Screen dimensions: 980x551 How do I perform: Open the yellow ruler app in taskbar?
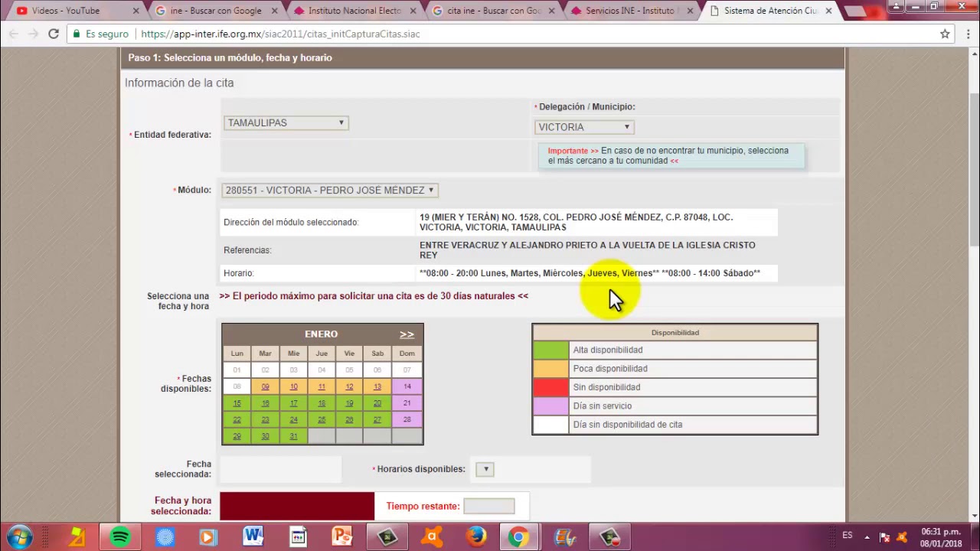(77, 537)
